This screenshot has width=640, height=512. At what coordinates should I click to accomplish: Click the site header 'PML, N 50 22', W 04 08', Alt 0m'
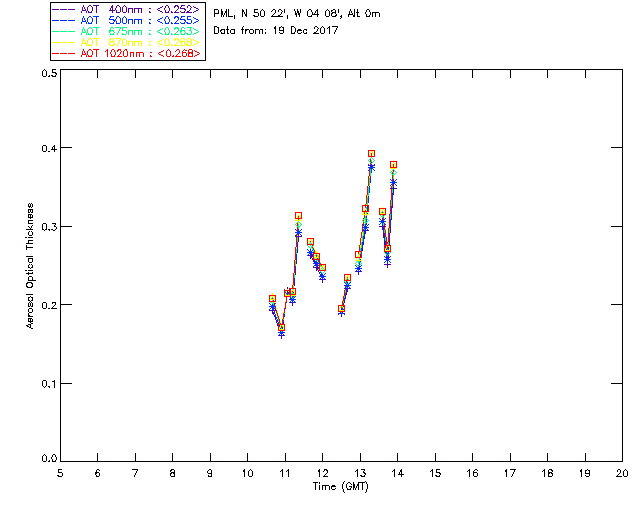pyautogui.click(x=297, y=13)
